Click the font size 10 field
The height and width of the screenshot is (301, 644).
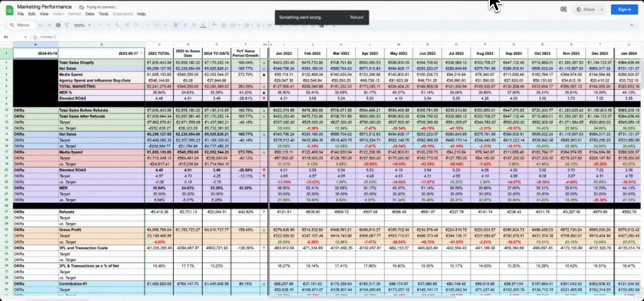(x=157, y=25)
